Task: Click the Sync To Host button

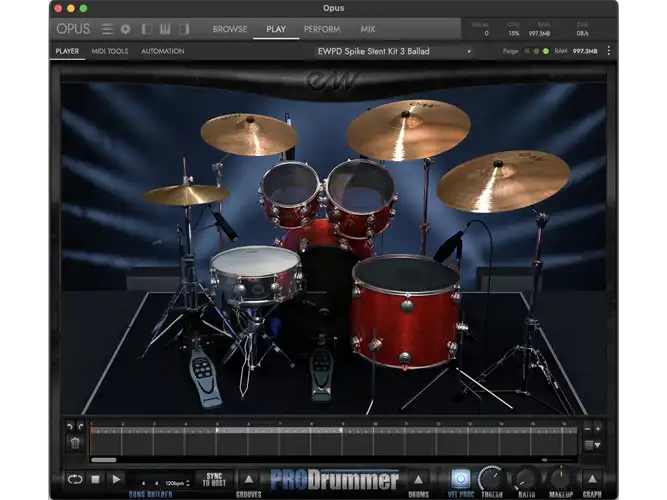Action: click(214, 480)
